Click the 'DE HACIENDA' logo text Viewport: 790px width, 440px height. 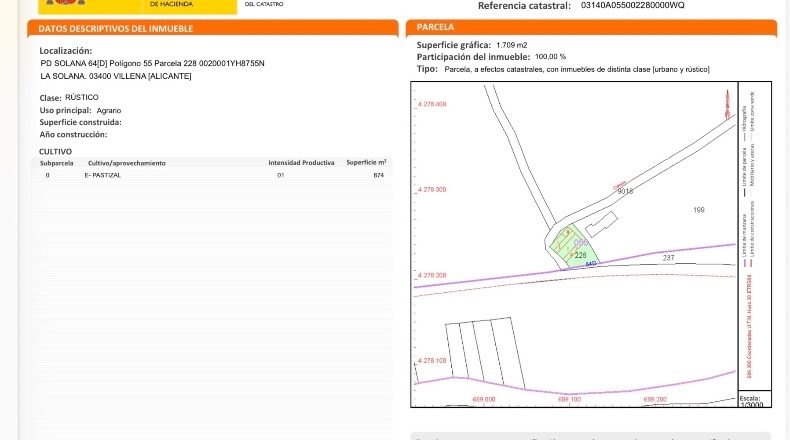point(171,4)
